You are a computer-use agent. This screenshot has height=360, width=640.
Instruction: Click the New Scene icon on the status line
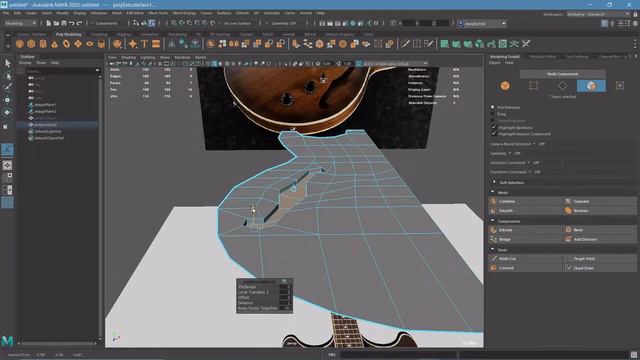tap(49, 23)
